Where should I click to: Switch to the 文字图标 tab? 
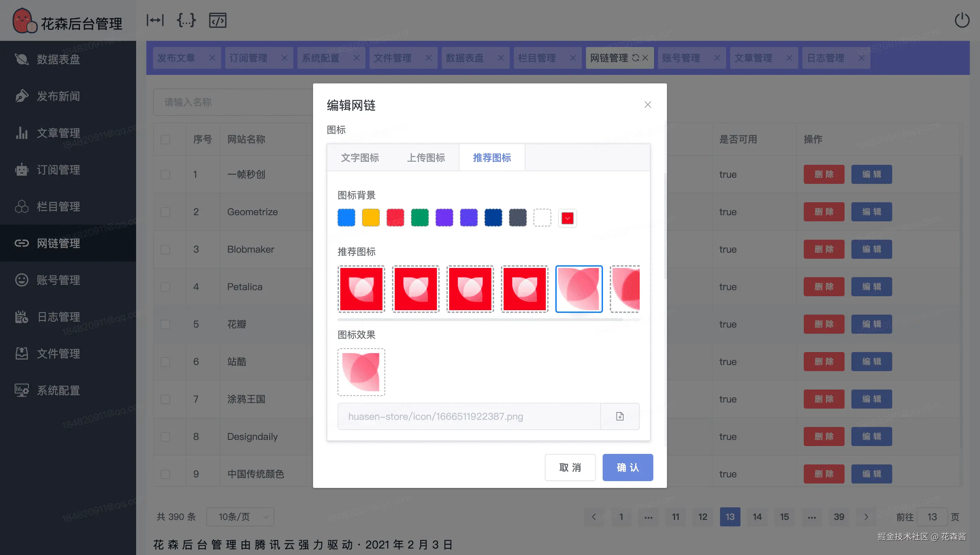(x=360, y=158)
